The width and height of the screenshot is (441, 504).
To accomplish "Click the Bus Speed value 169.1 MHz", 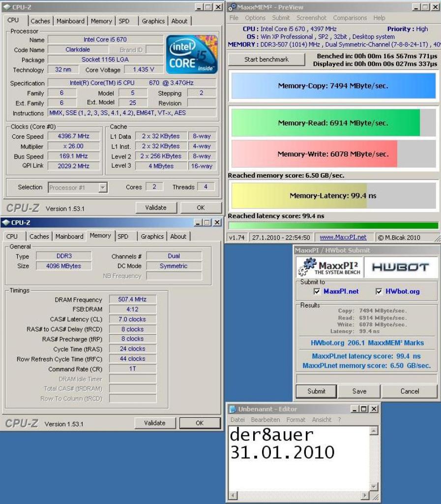I will [x=74, y=156].
